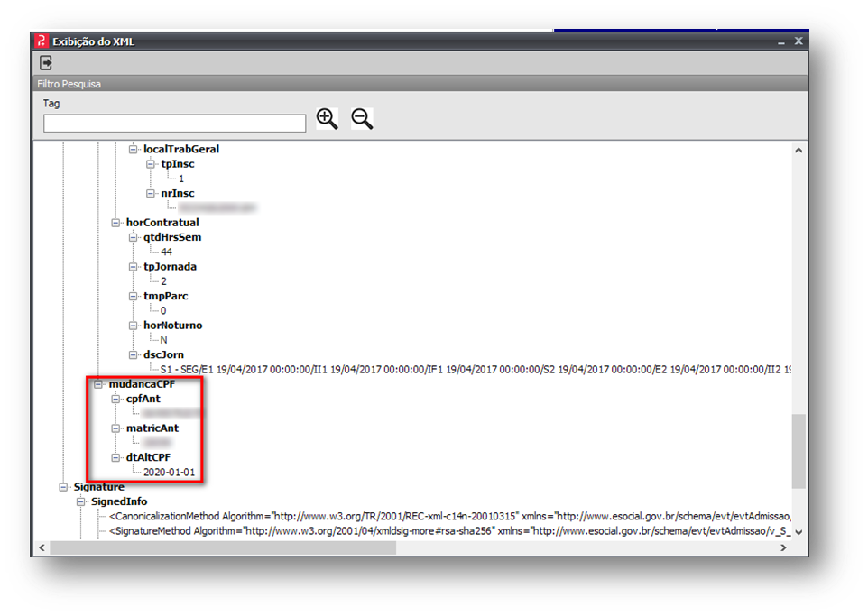Select the SignatureMethod Algorithm row
868x616 pixels.
coord(449,530)
